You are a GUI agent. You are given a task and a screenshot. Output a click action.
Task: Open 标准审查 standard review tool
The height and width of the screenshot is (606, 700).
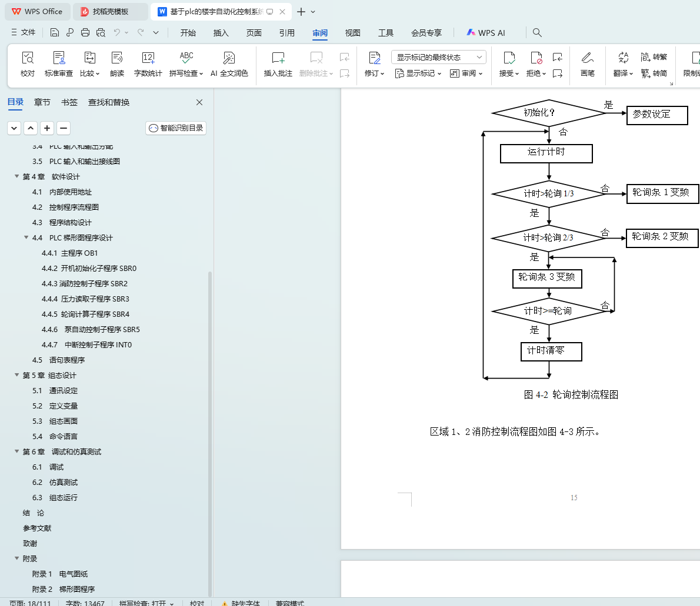click(x=59, y=64)
